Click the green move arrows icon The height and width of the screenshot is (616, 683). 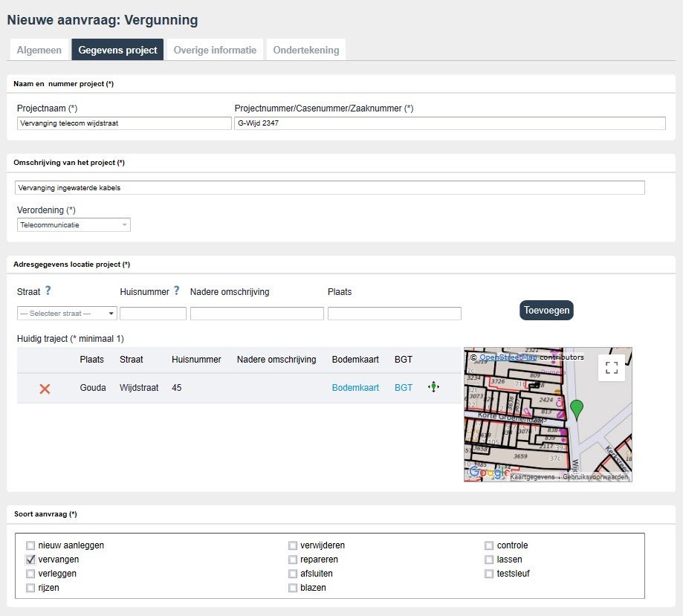(433, 387)
